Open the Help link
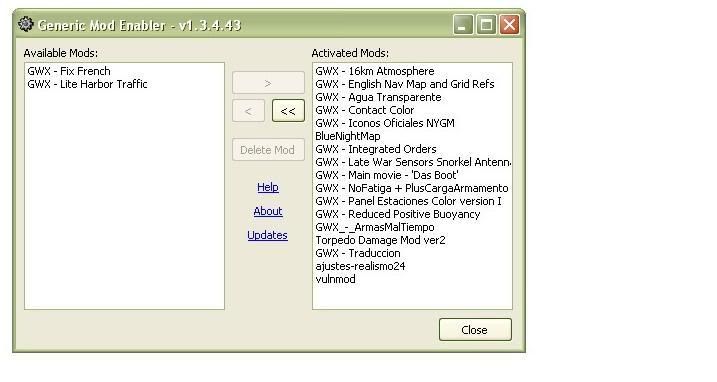The width and height of the screenshot is (717, 382). pos(268,187)
